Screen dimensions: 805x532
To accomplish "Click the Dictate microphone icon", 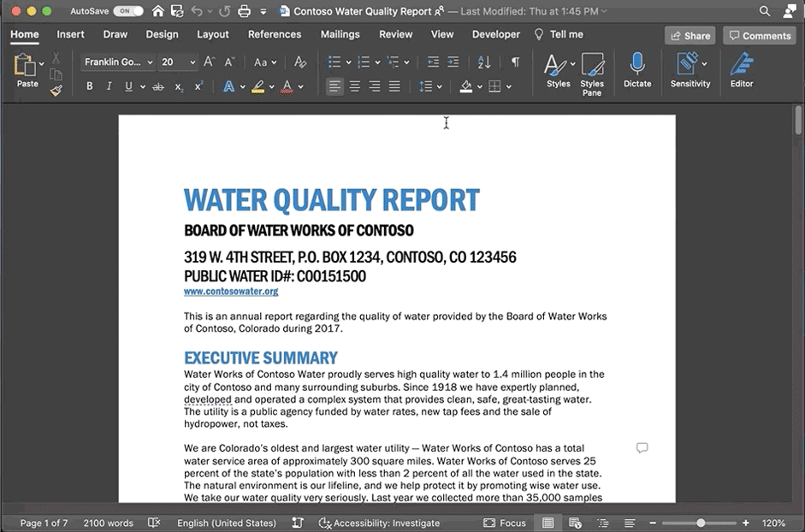I will coord(636,65).
